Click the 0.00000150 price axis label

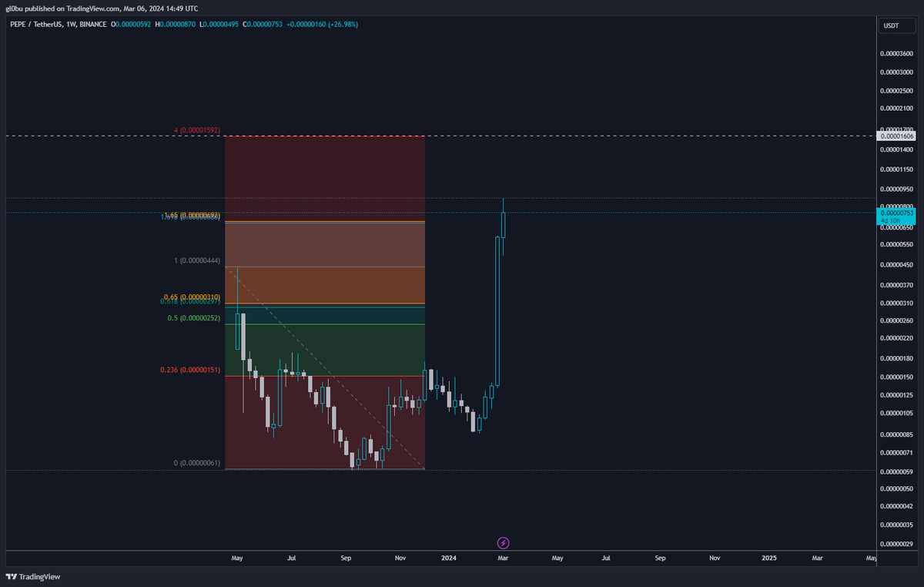897,377
